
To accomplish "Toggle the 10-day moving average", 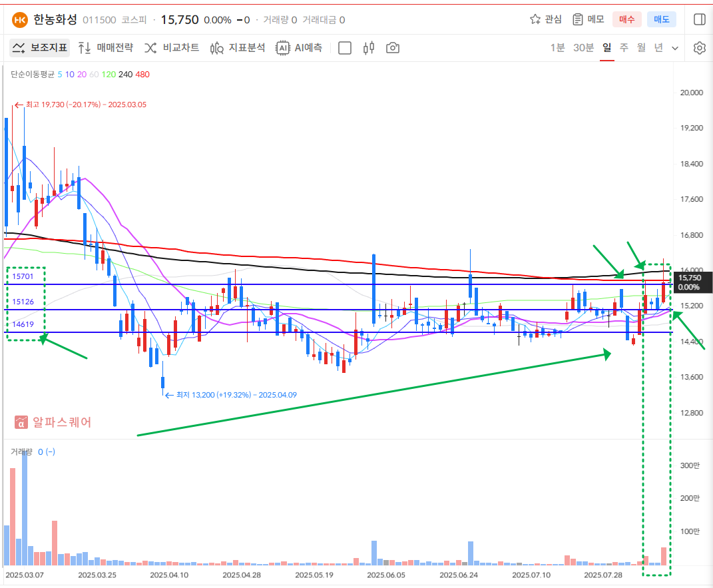I will [70, 75].
